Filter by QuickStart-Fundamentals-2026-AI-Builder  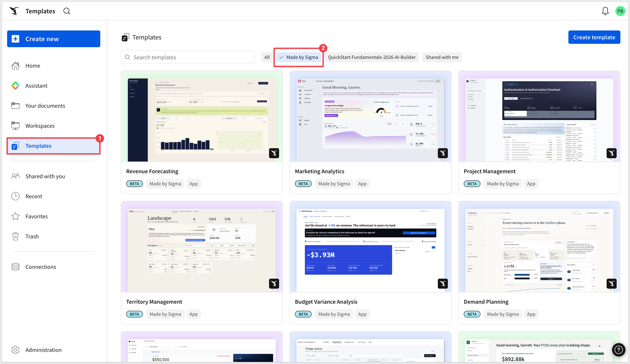372,57
